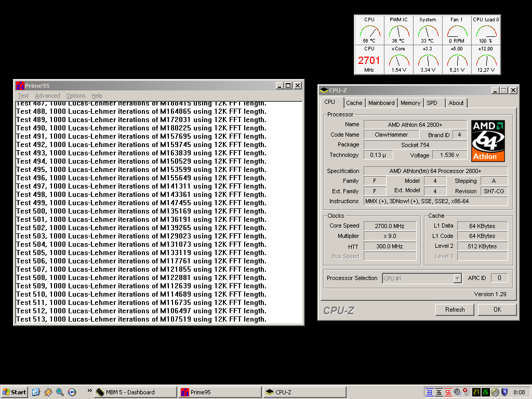Click the shield icon in system tray
This screenshot has width=532, height=399.
[x=504, y=392]
